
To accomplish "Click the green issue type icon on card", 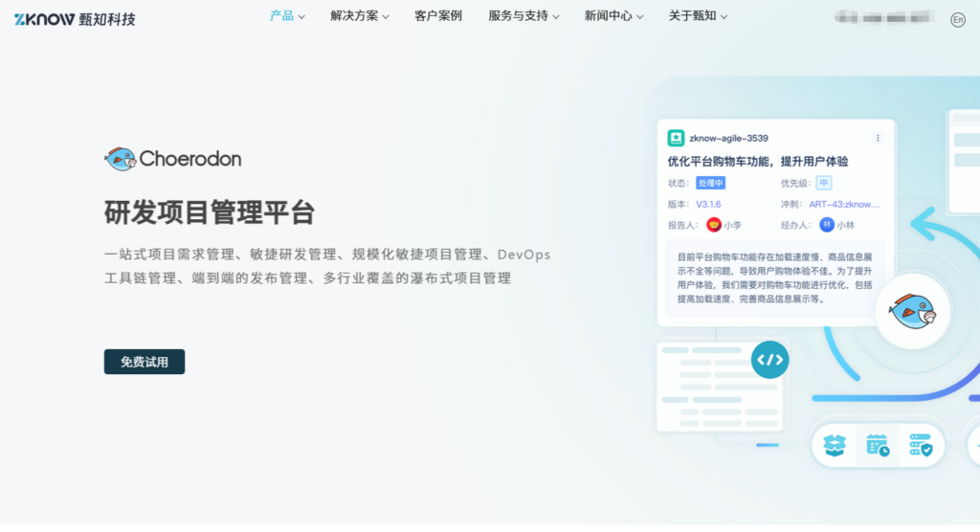I will (676, 138).
